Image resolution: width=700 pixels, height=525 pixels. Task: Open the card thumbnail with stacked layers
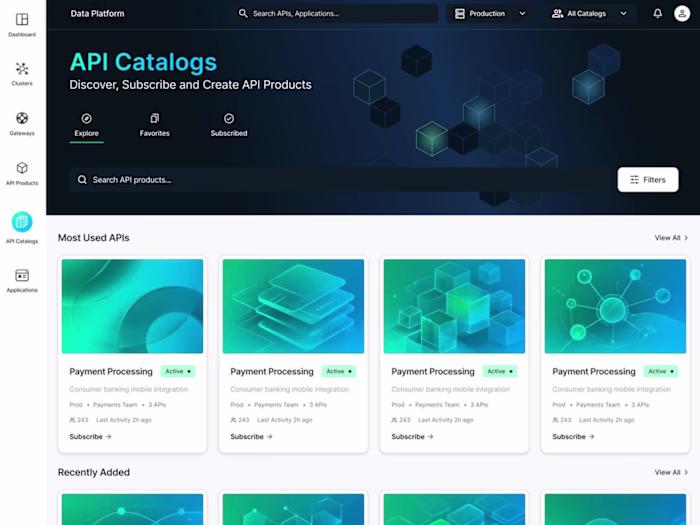click(x=293, y=306)
